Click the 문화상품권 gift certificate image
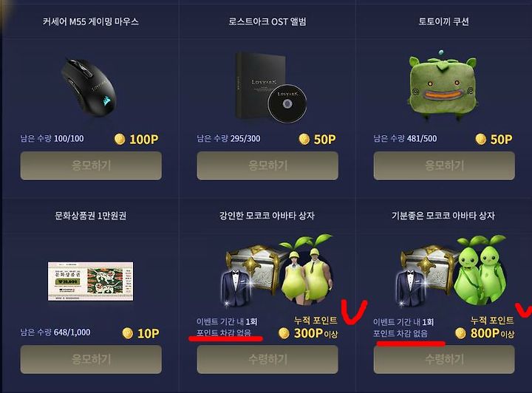The image size is (532, 393). tap(91, 281)
